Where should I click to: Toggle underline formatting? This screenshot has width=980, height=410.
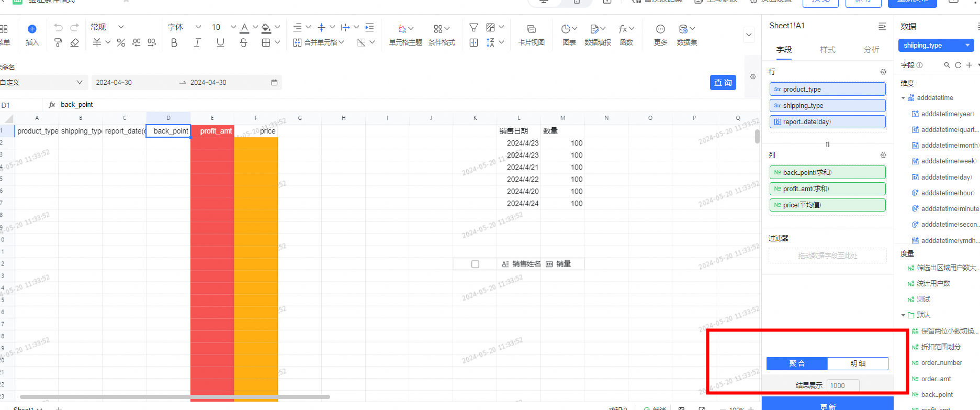point(220,43)
